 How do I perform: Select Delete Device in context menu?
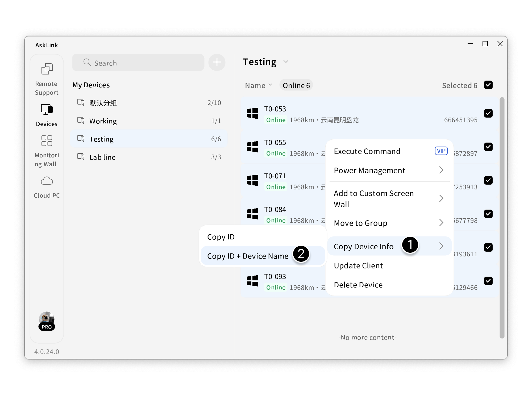click(358, 285)
